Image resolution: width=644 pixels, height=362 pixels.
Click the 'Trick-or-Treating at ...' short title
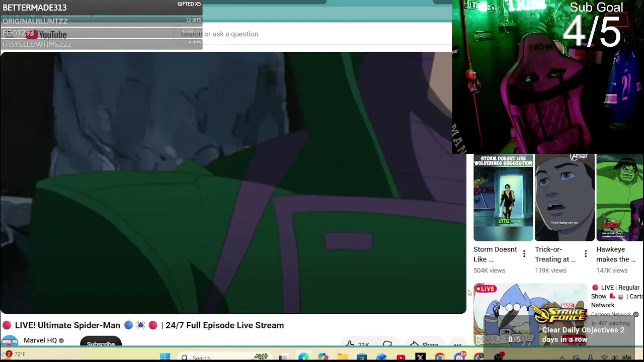click(555, 254)
